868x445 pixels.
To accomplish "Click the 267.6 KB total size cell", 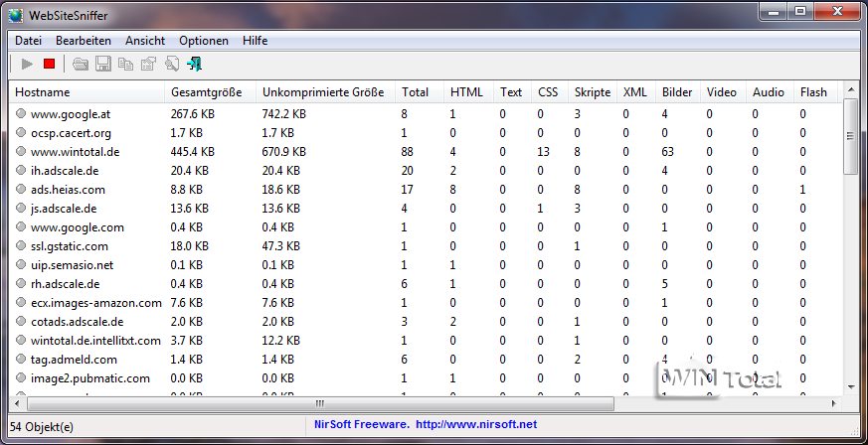I will pos(192,114).
